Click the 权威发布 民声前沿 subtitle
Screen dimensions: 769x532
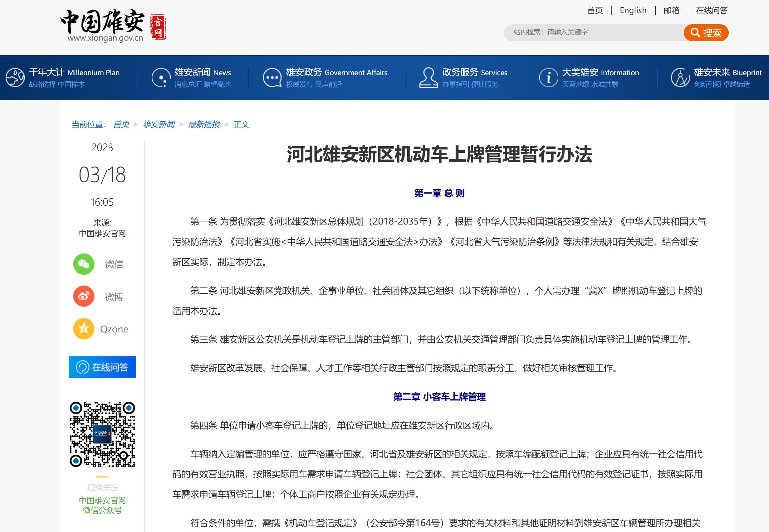(x=314, y=84)
